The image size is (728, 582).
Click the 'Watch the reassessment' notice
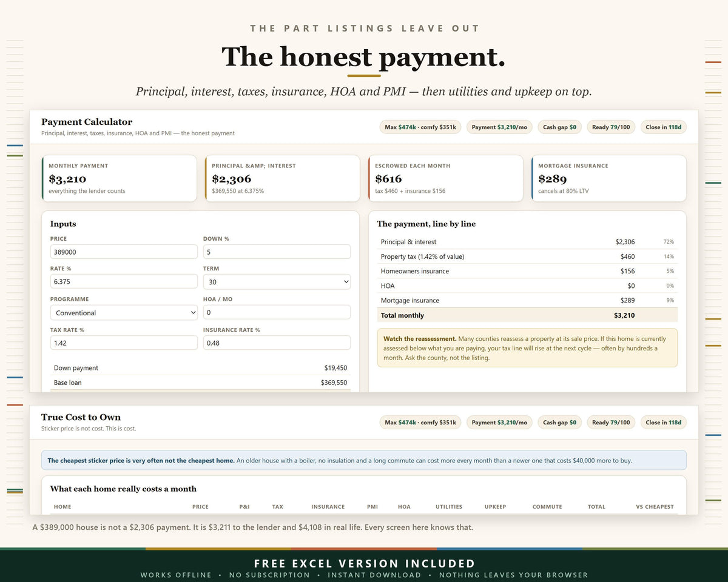527,348
